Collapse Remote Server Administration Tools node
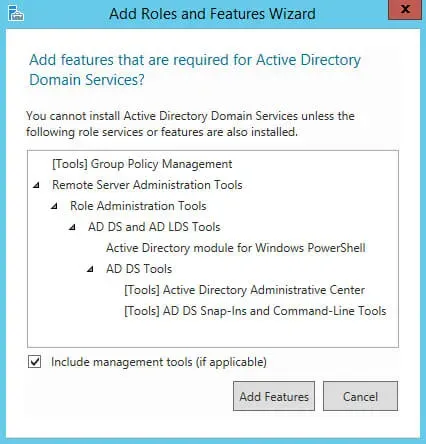The width and height of the screenshot is (426, 444). coord(36,185)
